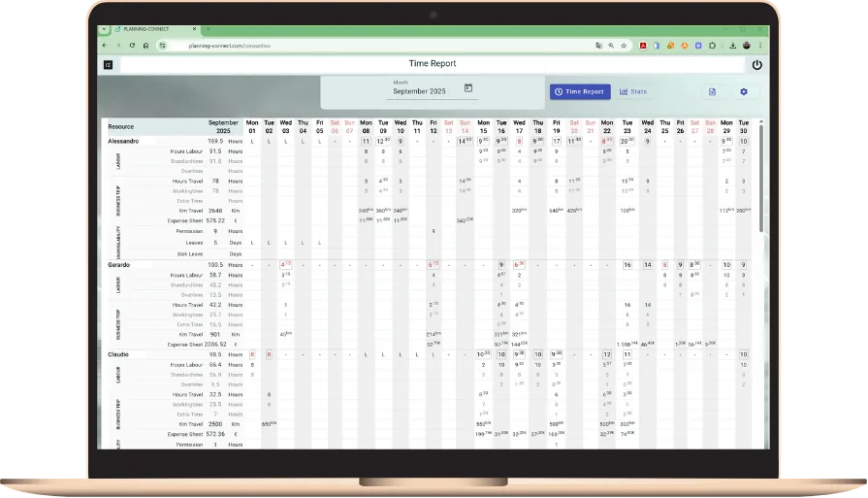Click the translate page icon
Screen dimensions: 868x498
coord(598,46)
